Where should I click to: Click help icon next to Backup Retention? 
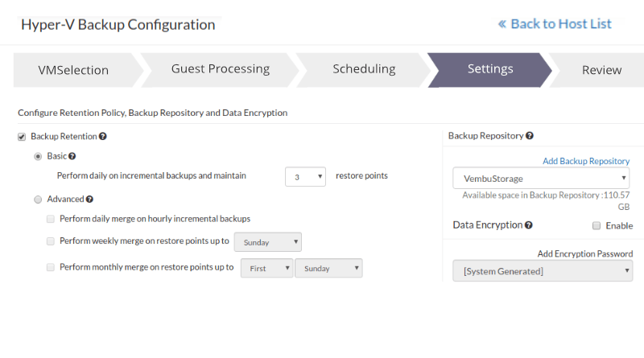(103, 137)
